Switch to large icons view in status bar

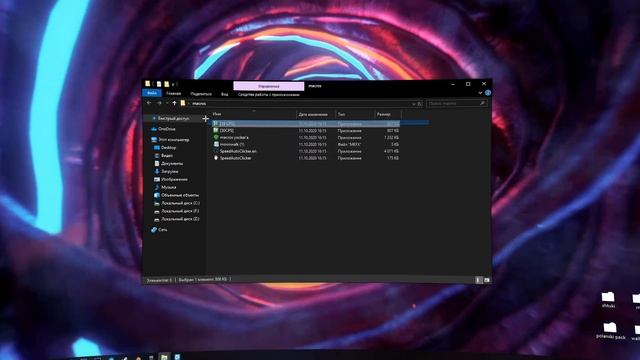pos(487,280)
